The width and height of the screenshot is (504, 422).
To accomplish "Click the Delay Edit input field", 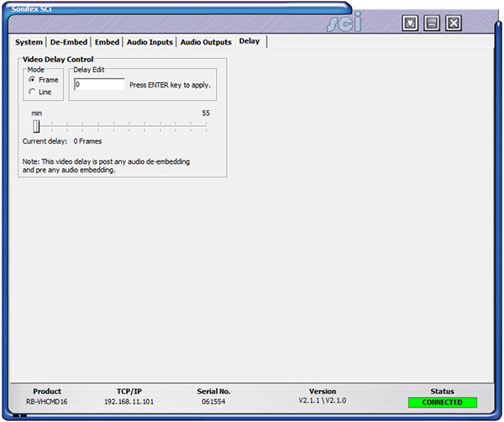I will click(x=99, y=85).
